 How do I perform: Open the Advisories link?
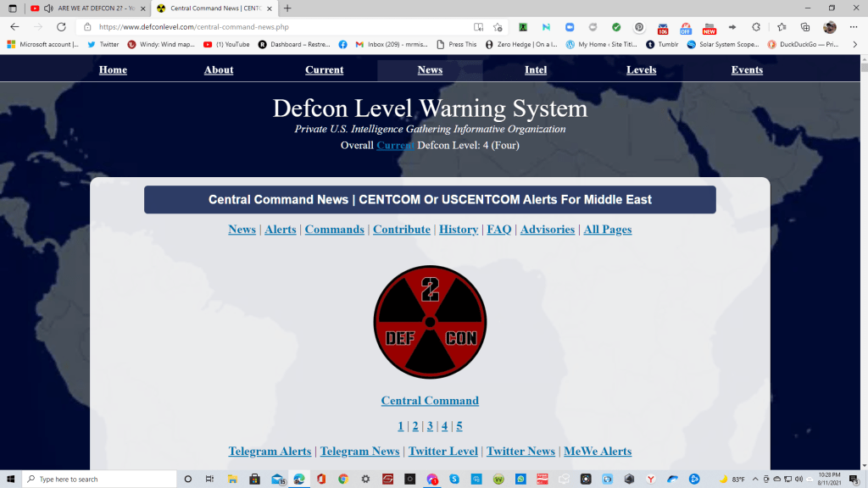pyautogui.click(x=547, y=230)
